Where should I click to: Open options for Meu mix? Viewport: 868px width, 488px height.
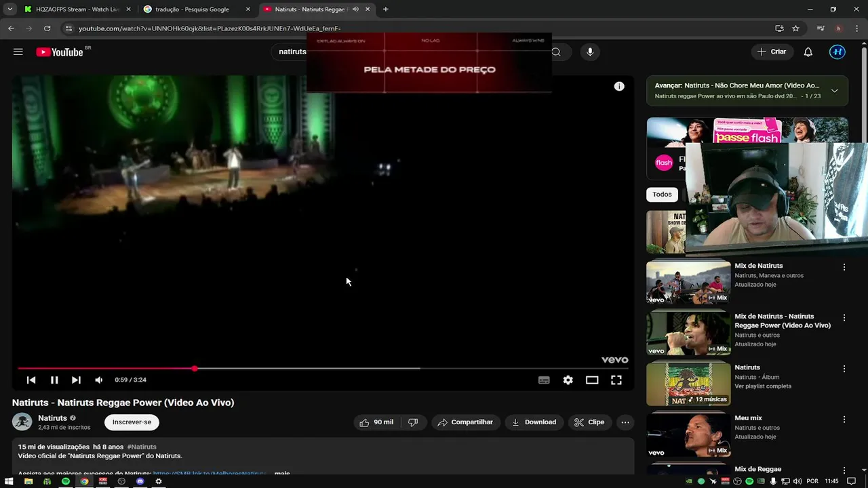tap(844, 420)
